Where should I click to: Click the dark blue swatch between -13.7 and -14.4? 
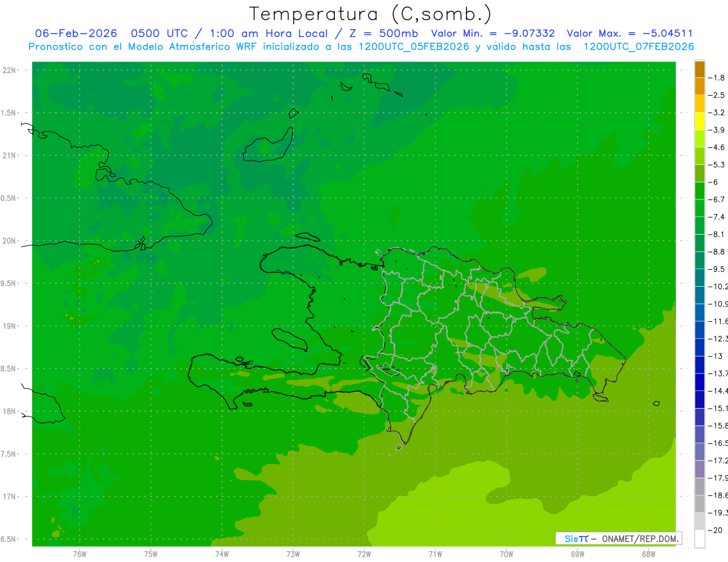[x=699, y=382]
